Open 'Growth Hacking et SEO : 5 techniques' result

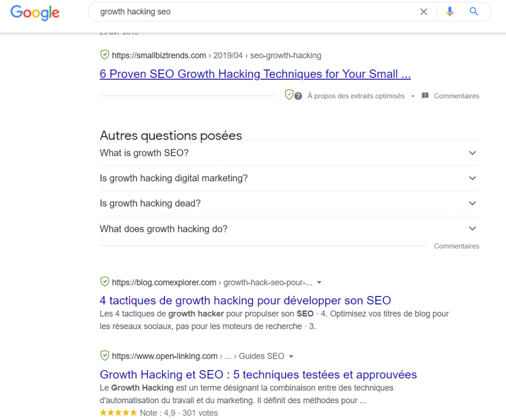[x=258, y=375]
